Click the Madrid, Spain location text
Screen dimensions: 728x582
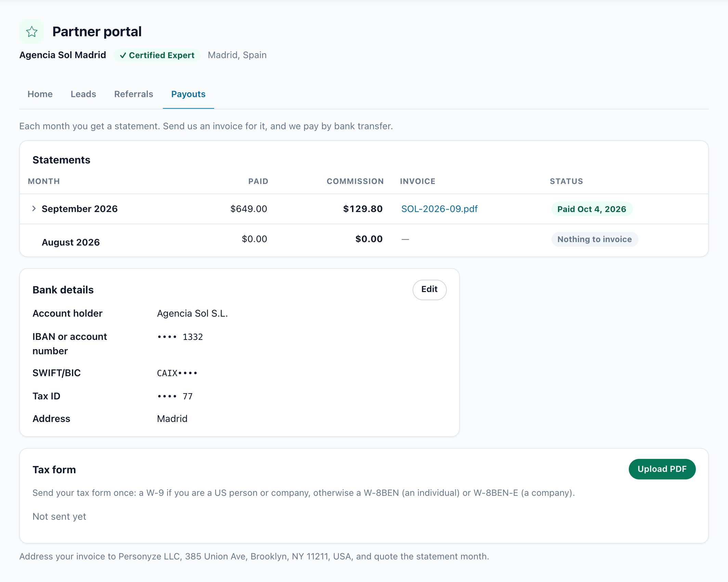[237, 55]
